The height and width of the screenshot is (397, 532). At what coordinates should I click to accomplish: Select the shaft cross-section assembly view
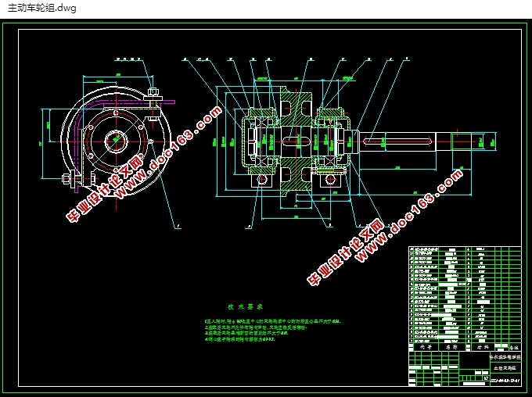point(355,141)
